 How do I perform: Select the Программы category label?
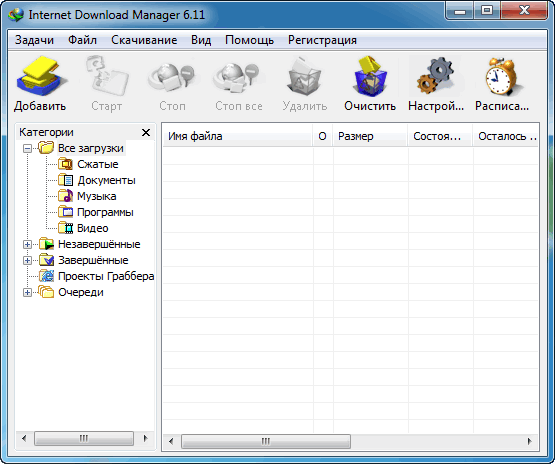coord(105,212)
